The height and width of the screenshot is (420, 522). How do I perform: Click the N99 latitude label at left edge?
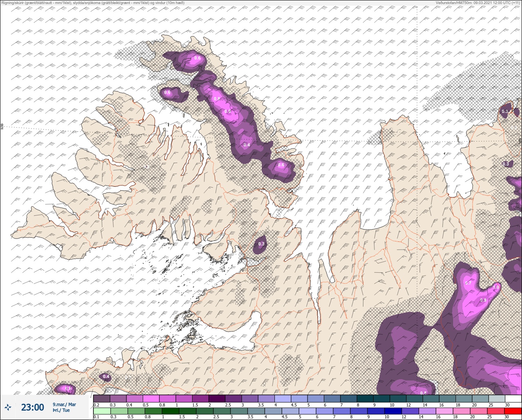(2, 127)
